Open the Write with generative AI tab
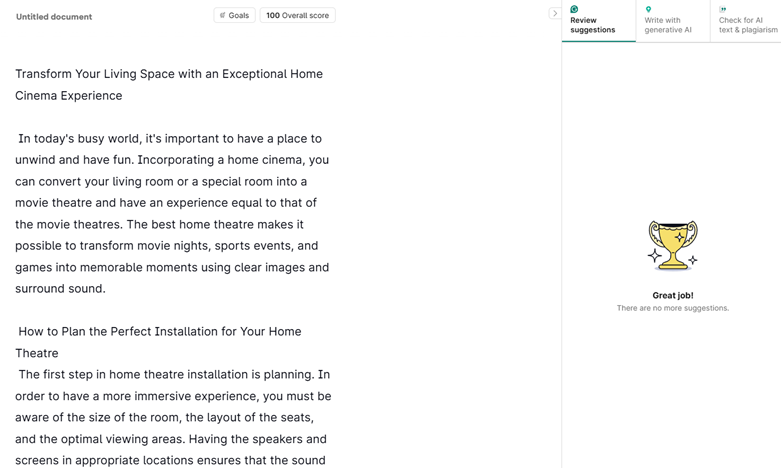Viewport: 781px width, 468px height. tap(669, 24)
